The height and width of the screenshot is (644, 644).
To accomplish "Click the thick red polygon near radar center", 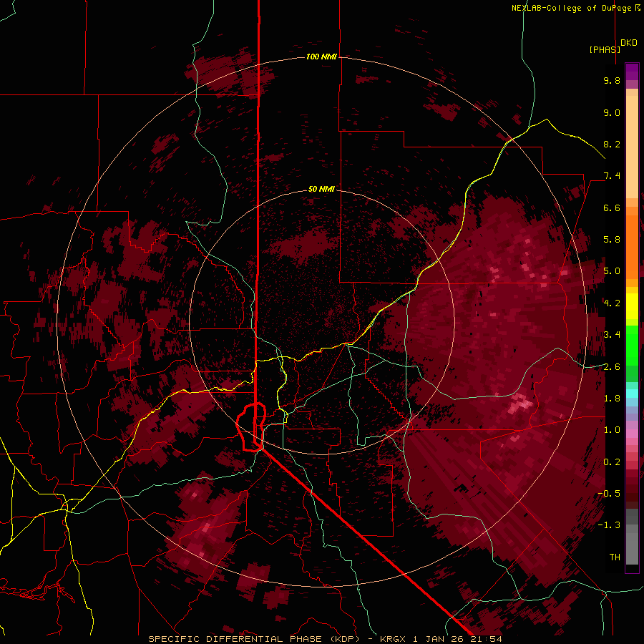I will coord(251,427).
